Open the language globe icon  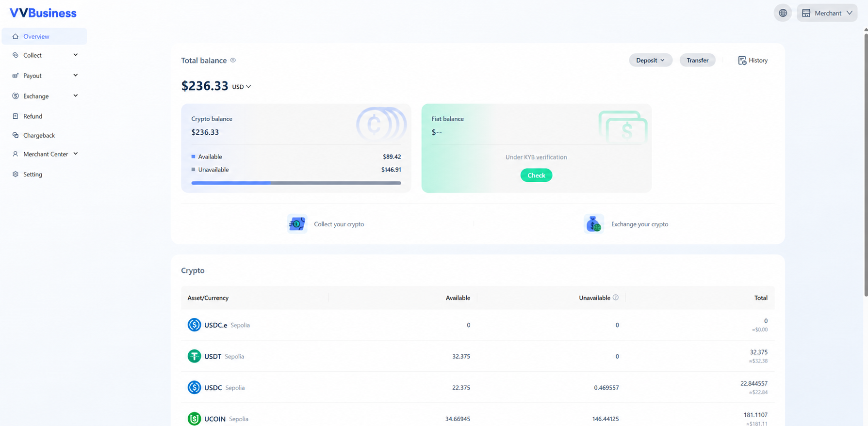click(x=783, y=13)
